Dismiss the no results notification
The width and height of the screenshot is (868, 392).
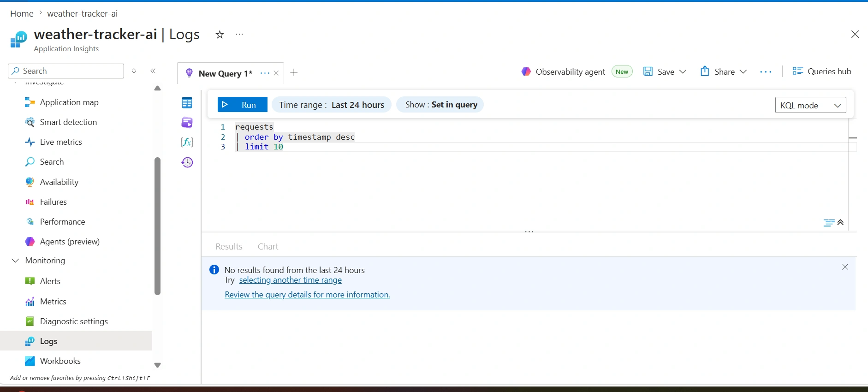[845, 267]
